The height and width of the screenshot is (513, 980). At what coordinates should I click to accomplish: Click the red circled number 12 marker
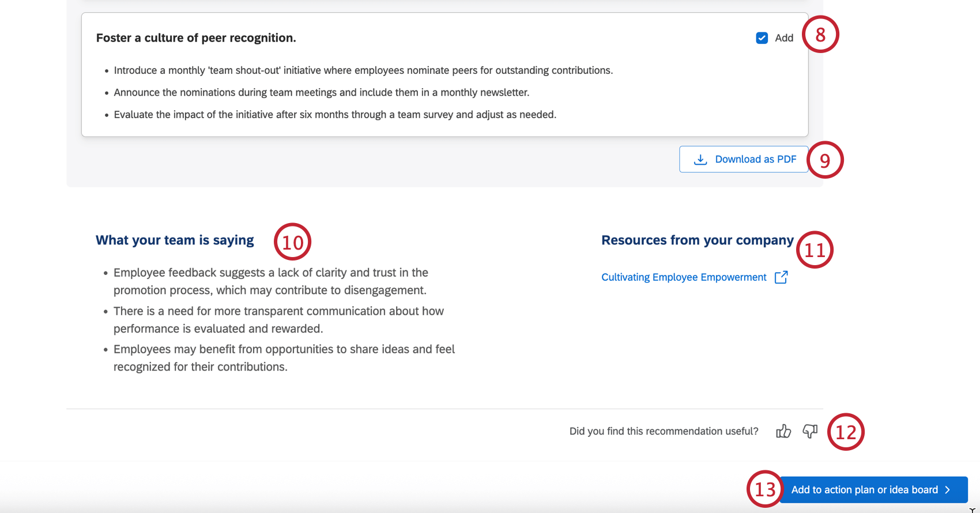846,432
